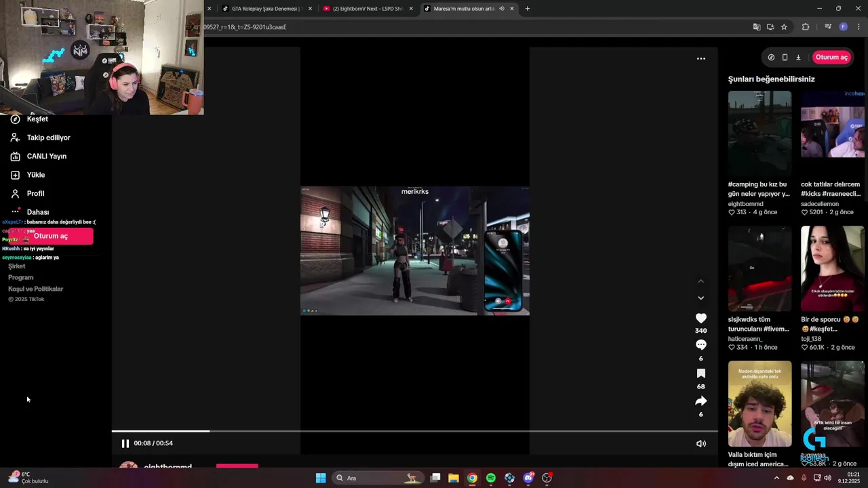
Task: Open the haticeraenn_ author link
Action: coord(745,339)
